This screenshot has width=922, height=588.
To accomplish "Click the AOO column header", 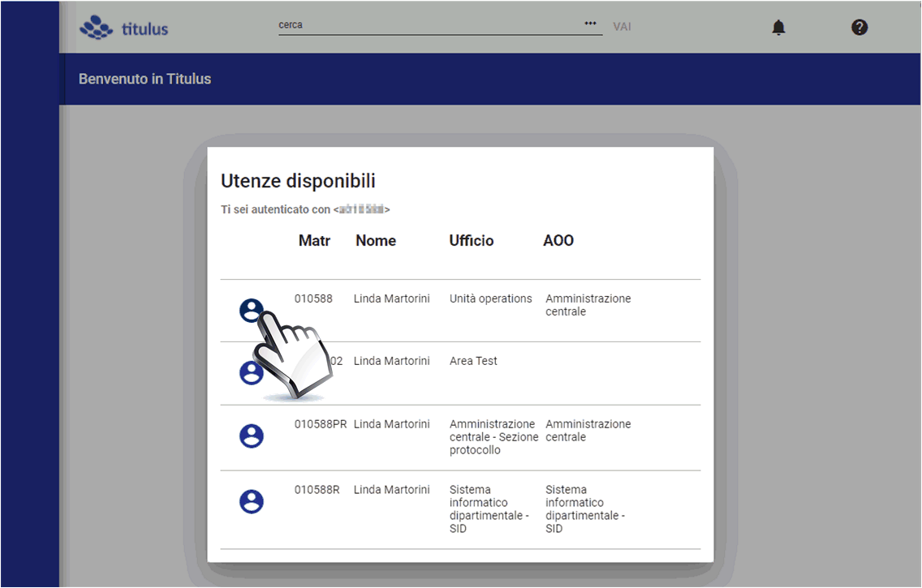I will click(x=558, y=241).
